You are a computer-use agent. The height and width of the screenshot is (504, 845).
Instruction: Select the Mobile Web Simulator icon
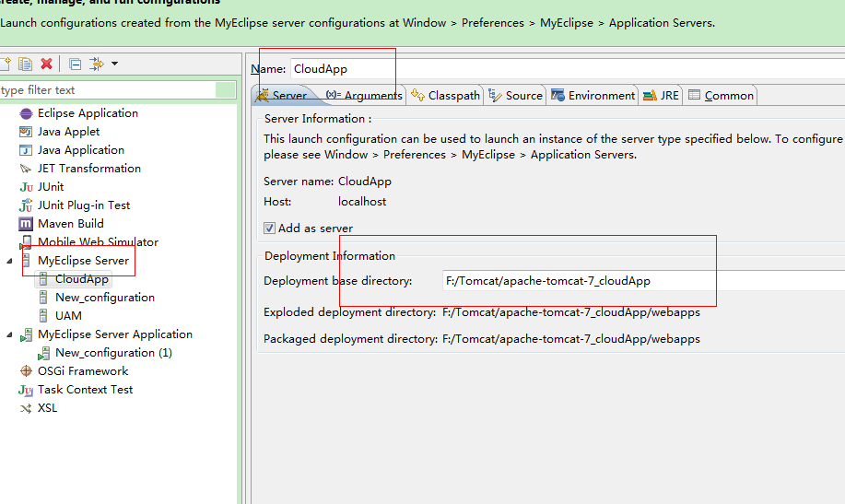click(26, 242)
